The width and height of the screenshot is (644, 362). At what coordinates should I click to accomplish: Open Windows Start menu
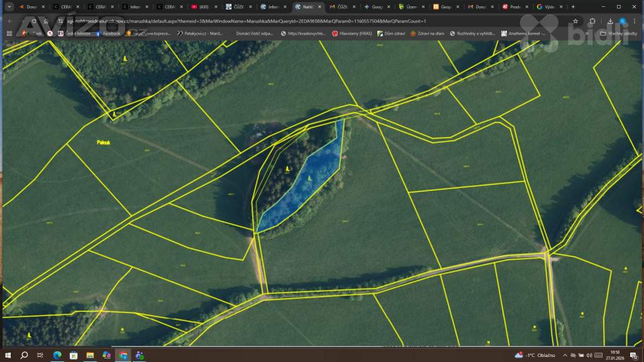(x=8, y=355)
